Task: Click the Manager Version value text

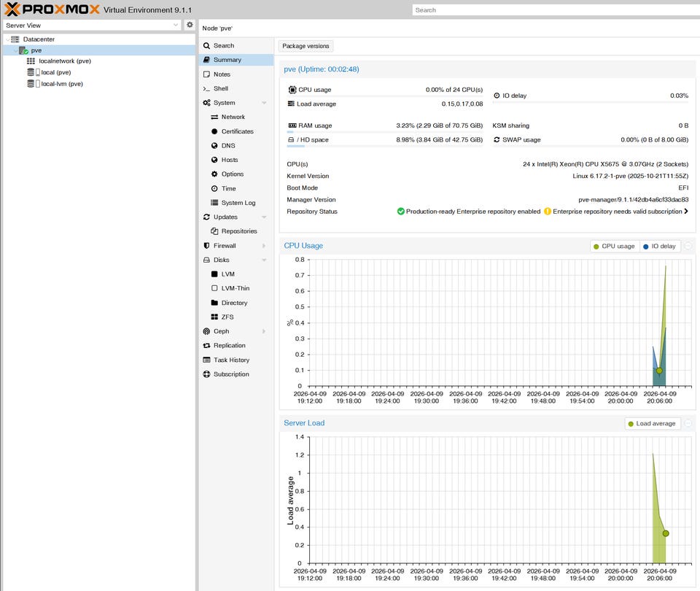Action: (x=634, y=200)
